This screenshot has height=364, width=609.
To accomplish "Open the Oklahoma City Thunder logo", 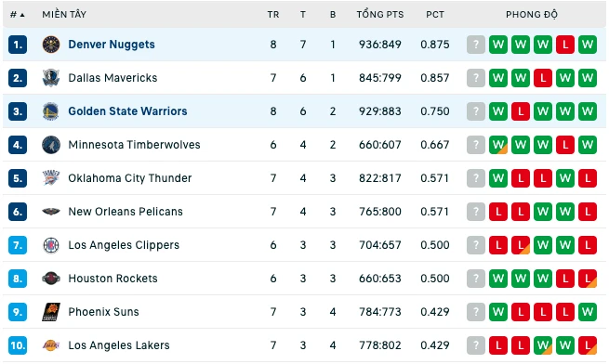I will tap(51, 178).
